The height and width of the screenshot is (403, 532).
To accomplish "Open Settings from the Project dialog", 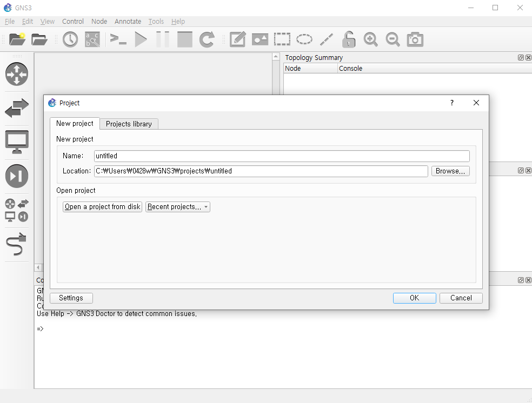I will click(x=71, y=298).
